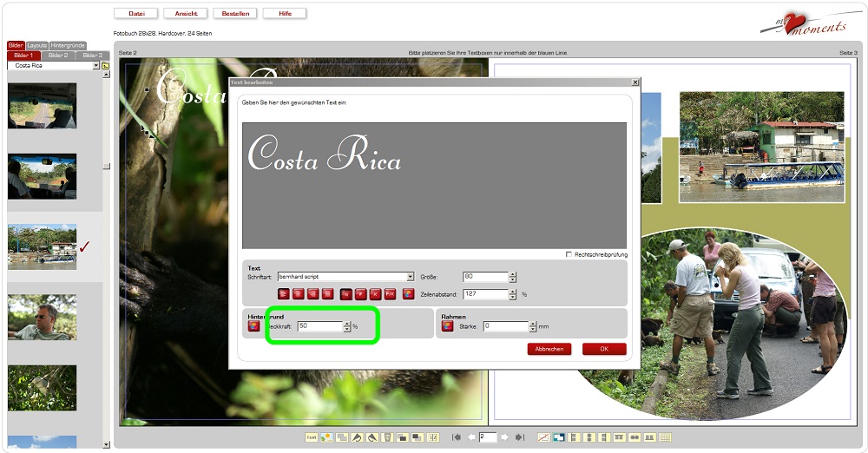
Task: Click the Stärke field showing 0
Action: (505, 326)
